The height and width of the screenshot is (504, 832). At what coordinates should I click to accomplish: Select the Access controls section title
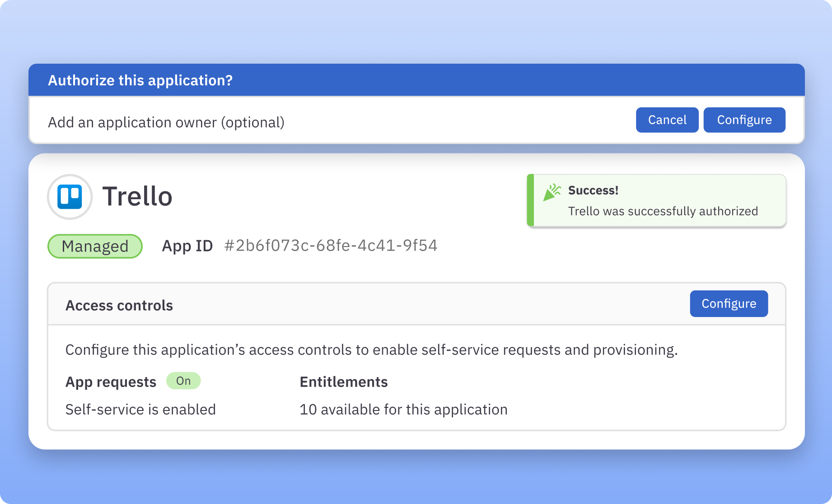119,305
